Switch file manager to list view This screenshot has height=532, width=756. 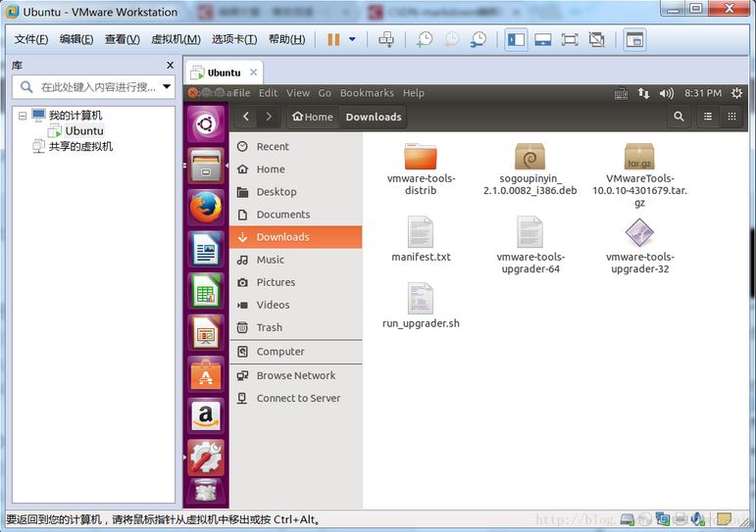click(x=707, y=117)
